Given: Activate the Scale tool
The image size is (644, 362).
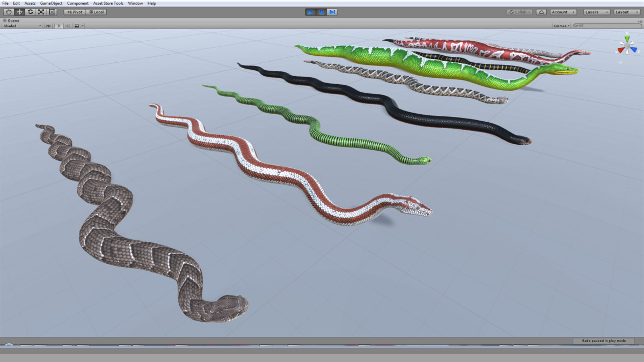Looking at the screenshot, I should [41, 12].
